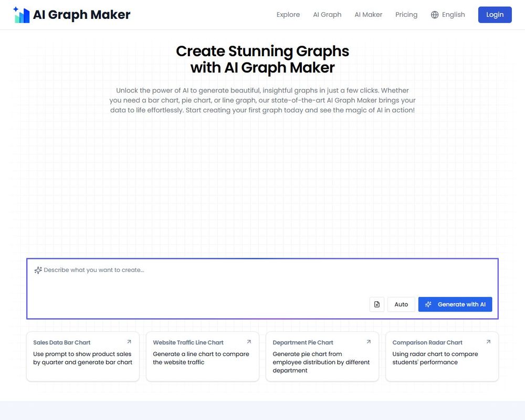Click the Sales Data Bar Chart example card
525x420 pixels.
click(x=82, y=356)
